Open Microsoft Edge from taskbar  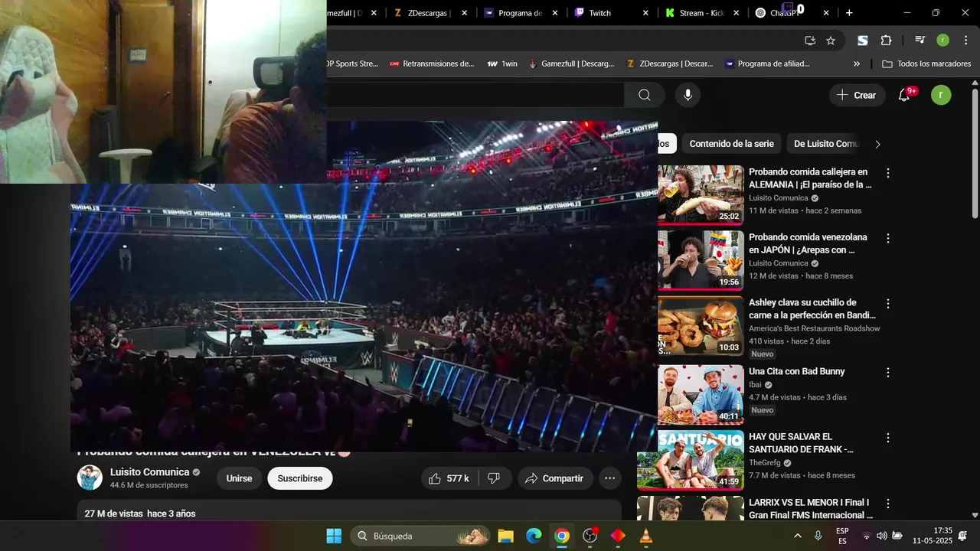pyautogui.click(x=534, y=536)
